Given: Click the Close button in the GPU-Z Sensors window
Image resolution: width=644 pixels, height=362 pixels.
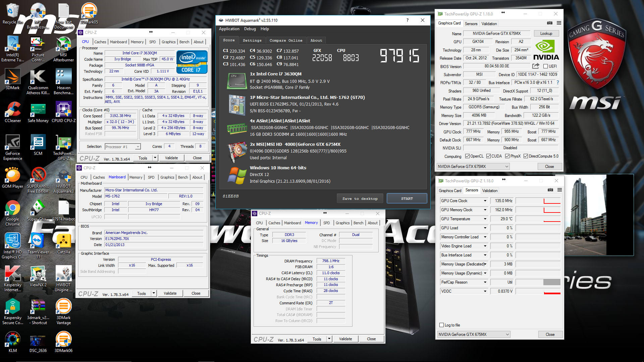Looking at the screenshot, I should coord(550,335).
